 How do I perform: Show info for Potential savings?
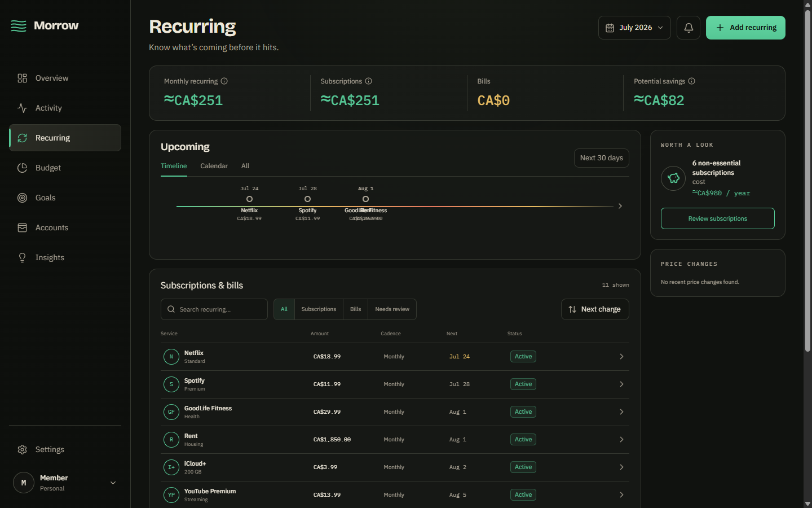(691, 81)
